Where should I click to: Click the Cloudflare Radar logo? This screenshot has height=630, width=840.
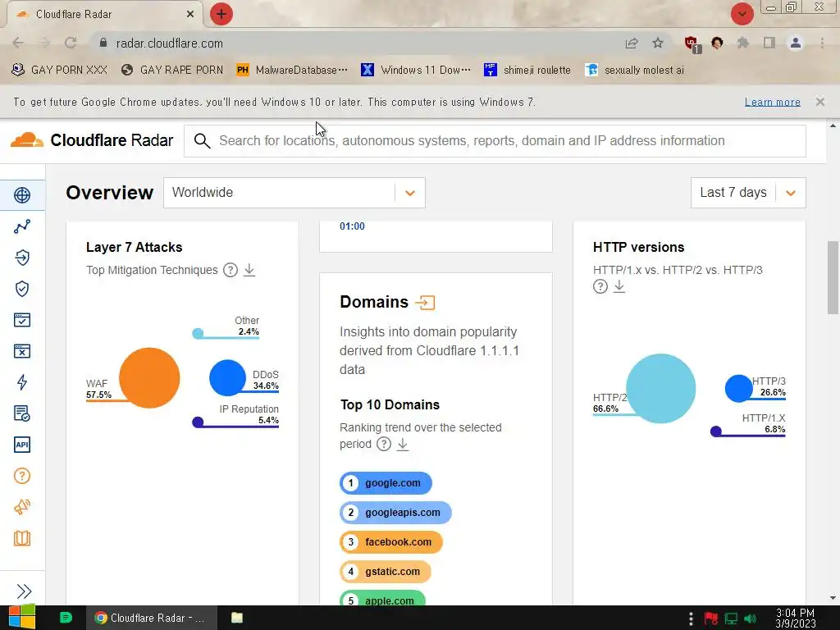[x=92, y=140]
